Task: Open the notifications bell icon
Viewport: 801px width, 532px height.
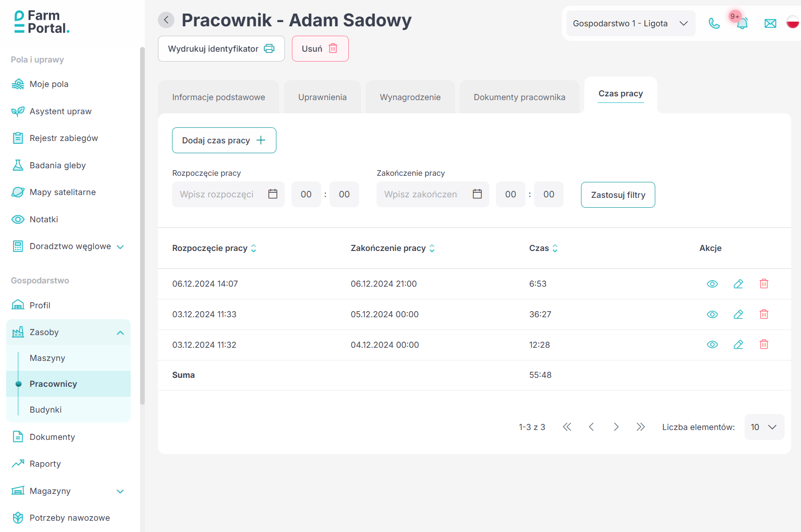Action: tap(742, 23)
